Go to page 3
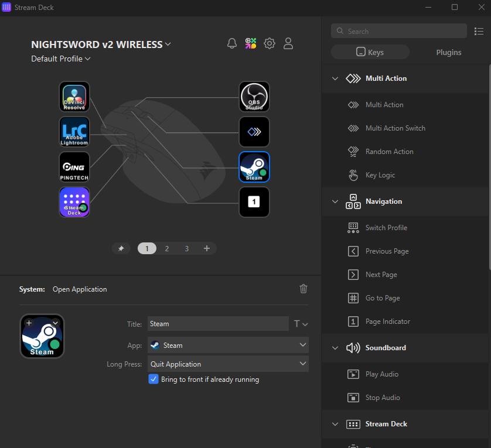 (x=187, y=248)
